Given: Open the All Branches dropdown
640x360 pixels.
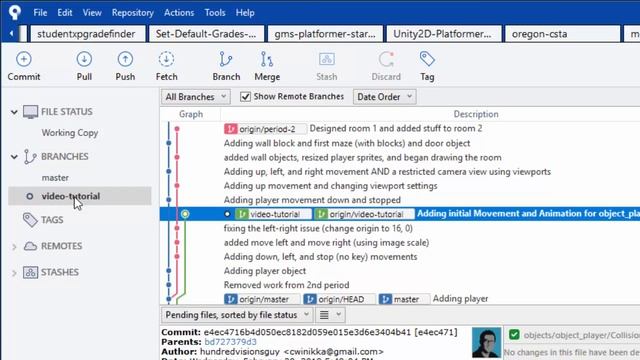Looking at the screenshot, I should (196, 97).
